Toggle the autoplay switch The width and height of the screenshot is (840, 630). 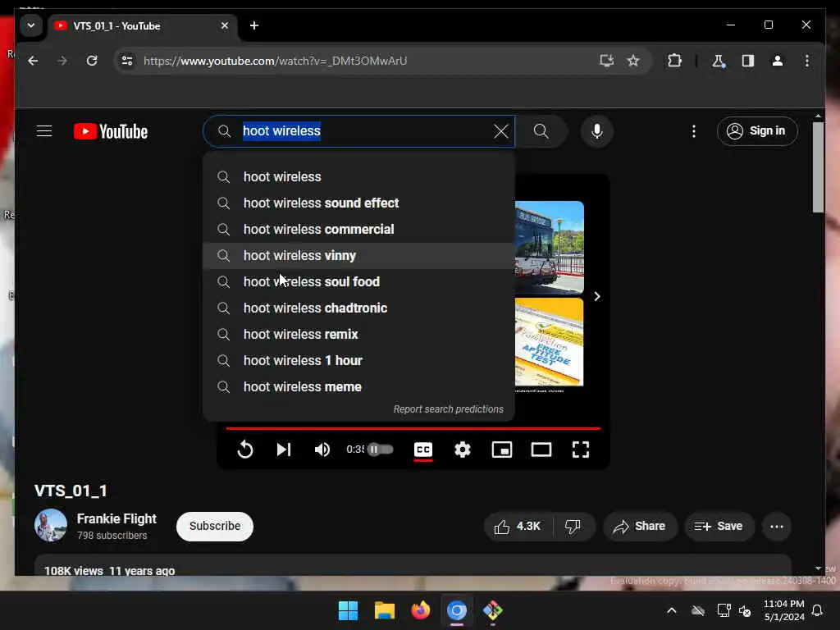(381, 450)
